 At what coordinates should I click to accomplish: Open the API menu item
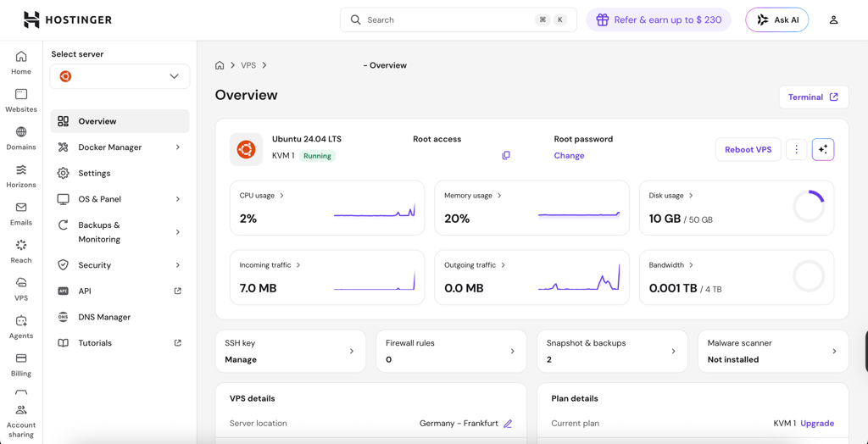click(120, 291)
